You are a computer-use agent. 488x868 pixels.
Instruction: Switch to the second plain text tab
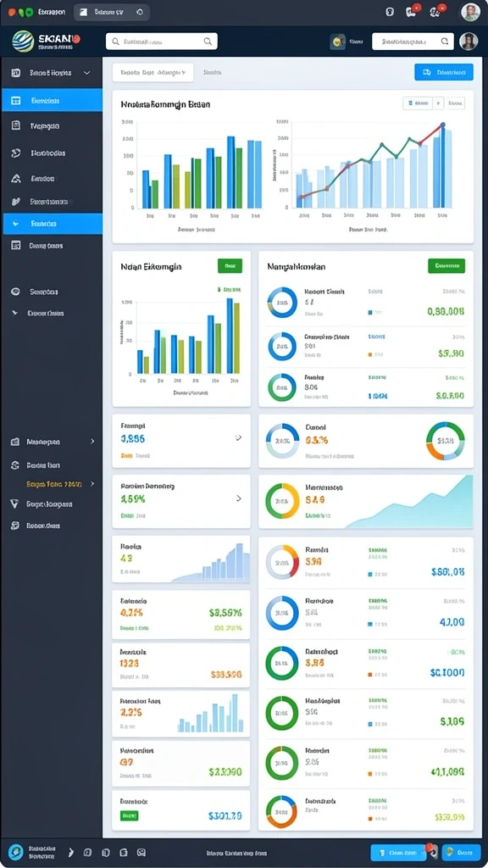(x=213, y=73)
